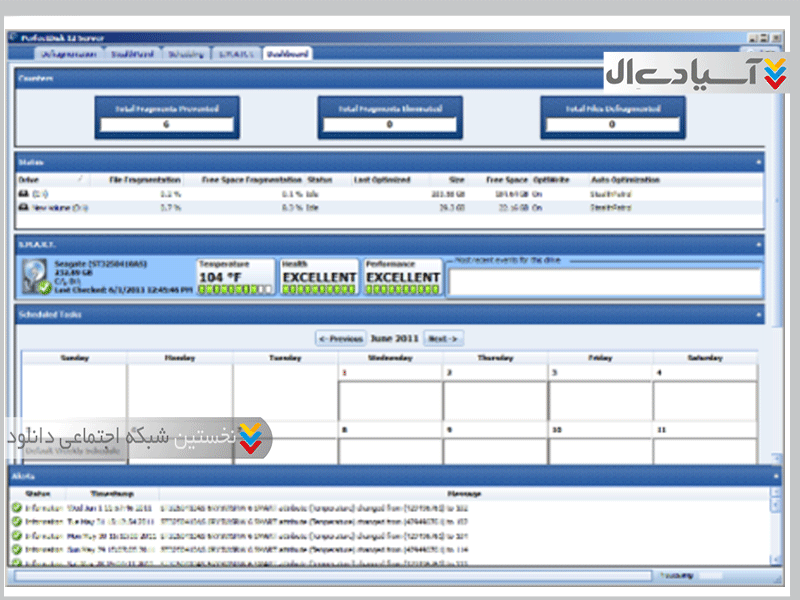Click the third alert's green check icon

pos(16,536)
